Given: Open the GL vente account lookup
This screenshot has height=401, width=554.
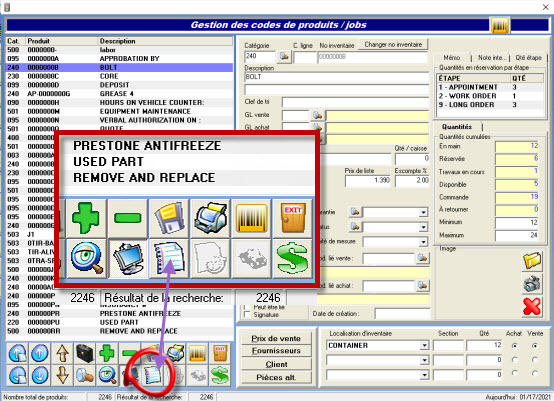Looking at the screenshot, I should (317, 115).
